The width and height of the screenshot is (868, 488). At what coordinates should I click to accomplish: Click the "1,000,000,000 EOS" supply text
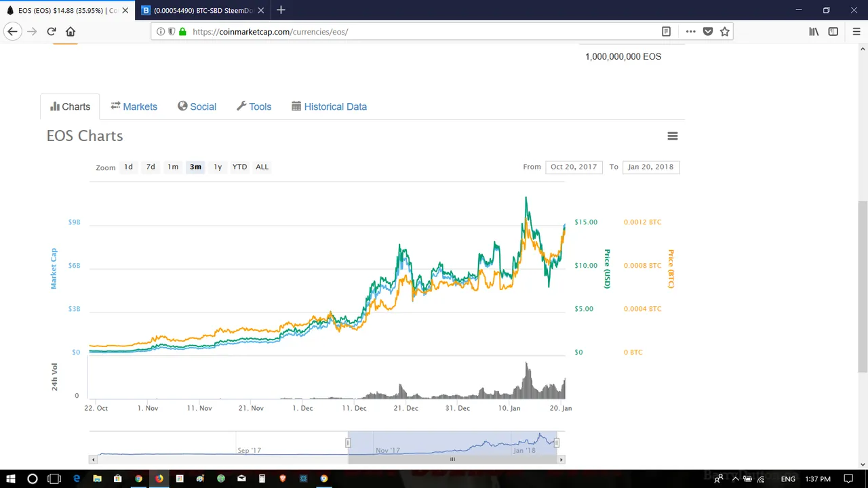(623, 56)
